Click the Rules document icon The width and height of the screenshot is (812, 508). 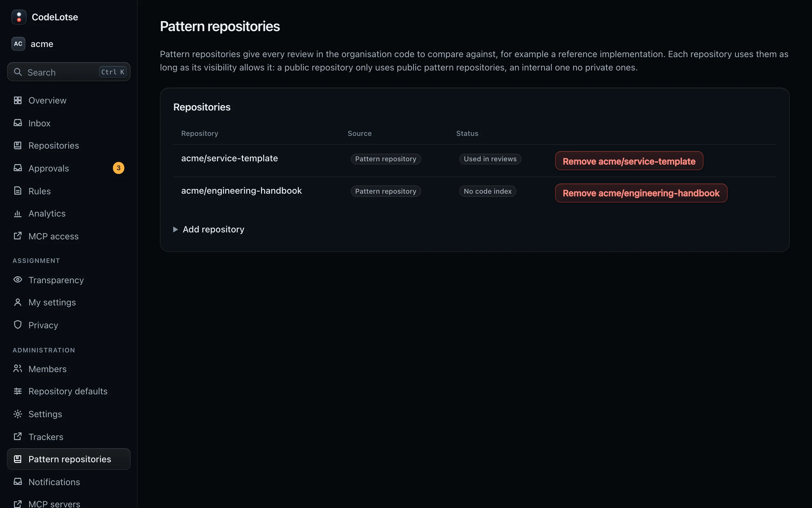[x=18, y=191]
